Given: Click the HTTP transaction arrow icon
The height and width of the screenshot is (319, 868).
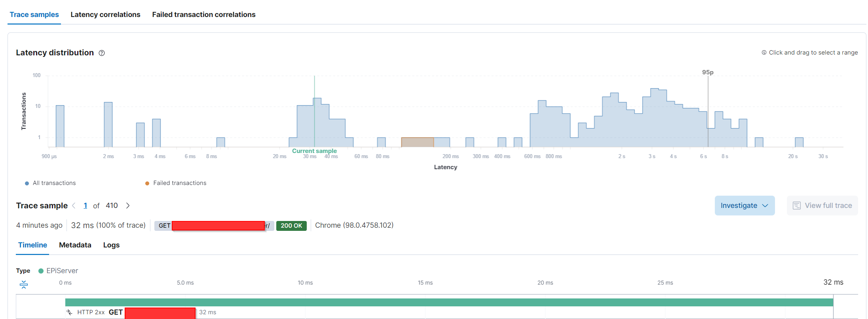Looking at the screenshot, I should (x=70, y=312).
